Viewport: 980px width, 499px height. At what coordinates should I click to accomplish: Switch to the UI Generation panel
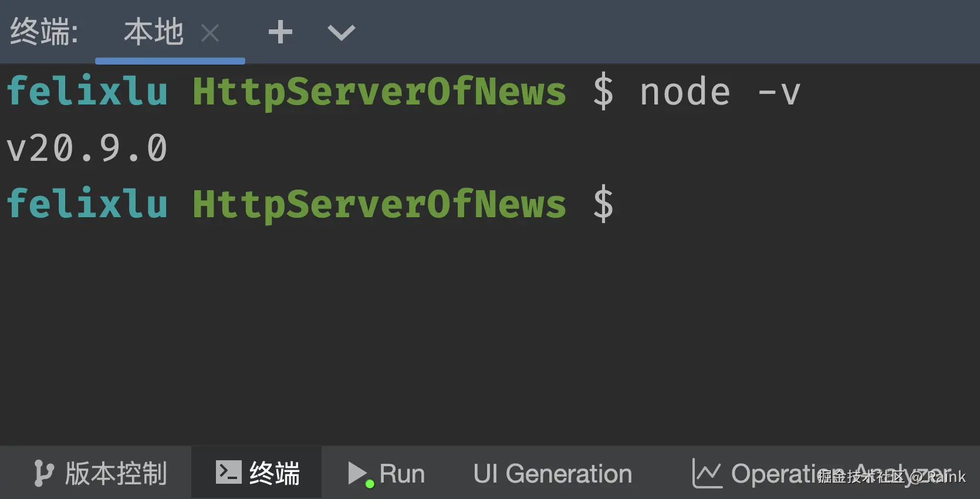coord(552,473)
